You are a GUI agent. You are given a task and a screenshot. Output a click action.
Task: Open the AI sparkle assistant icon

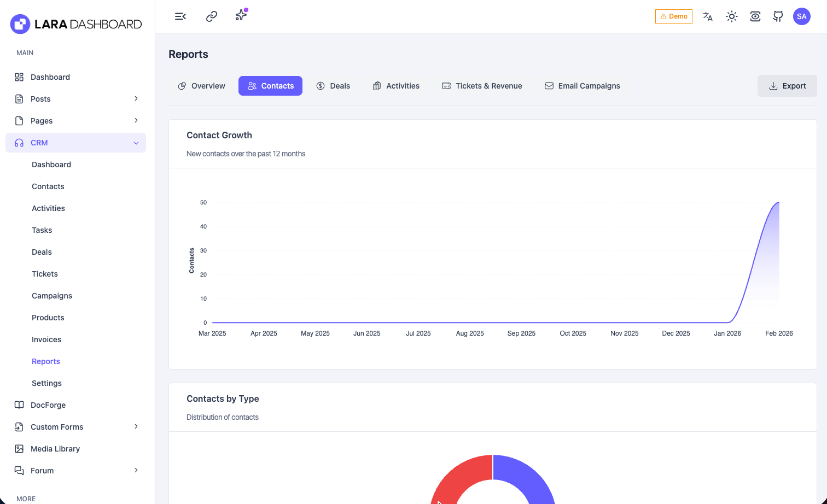pos(241,16)
